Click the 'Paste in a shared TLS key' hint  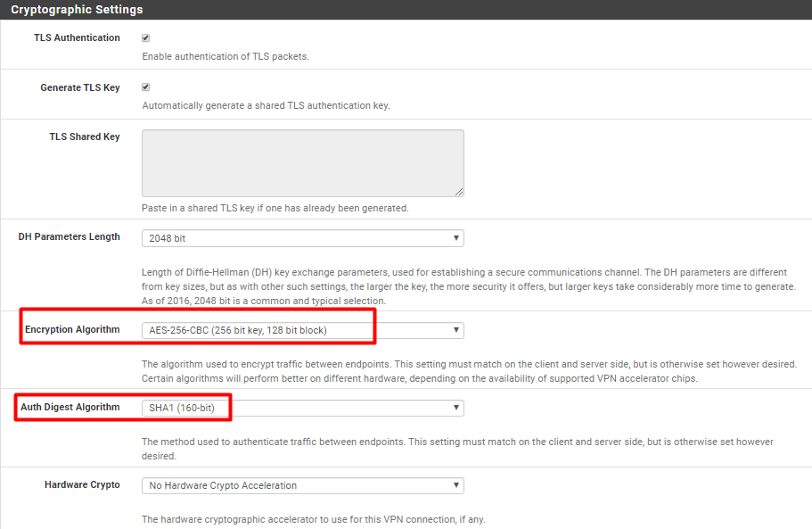(275, 208)
